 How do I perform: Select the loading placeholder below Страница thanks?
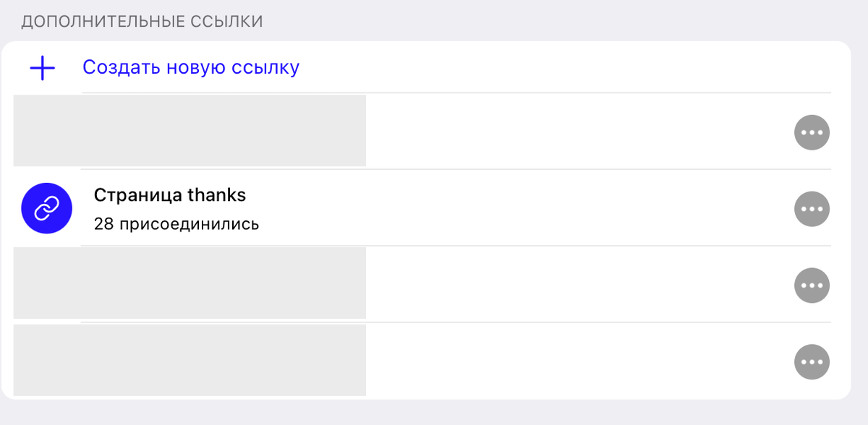[x=190, y=283]
